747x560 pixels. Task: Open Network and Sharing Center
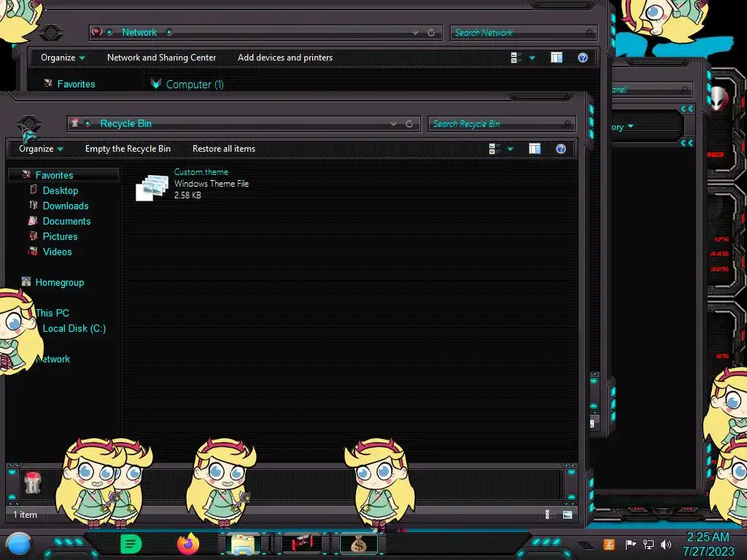pyautogui.click(x=161, y=58)
